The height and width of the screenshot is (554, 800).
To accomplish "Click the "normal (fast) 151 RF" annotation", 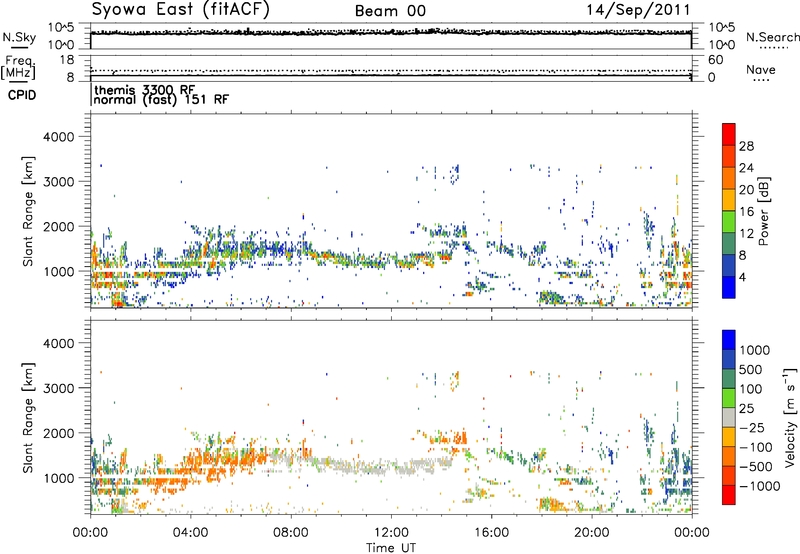I will pos(161,99).
